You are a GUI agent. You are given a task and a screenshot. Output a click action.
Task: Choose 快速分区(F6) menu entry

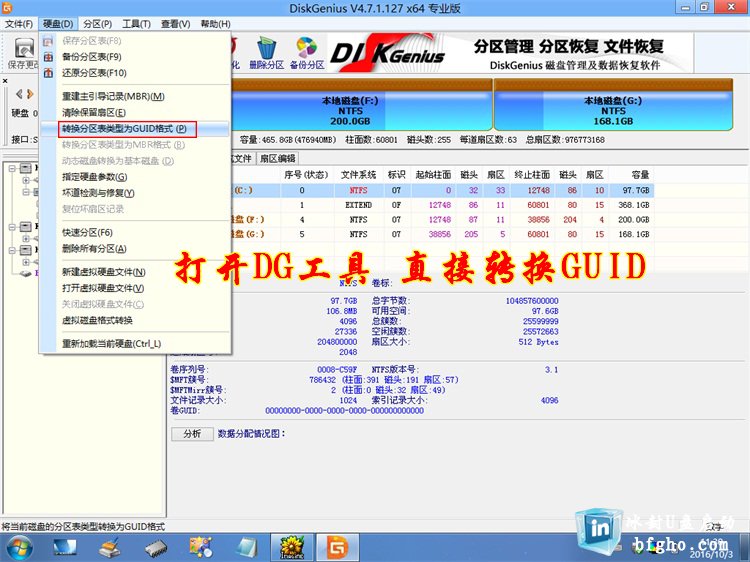(134, 232)
